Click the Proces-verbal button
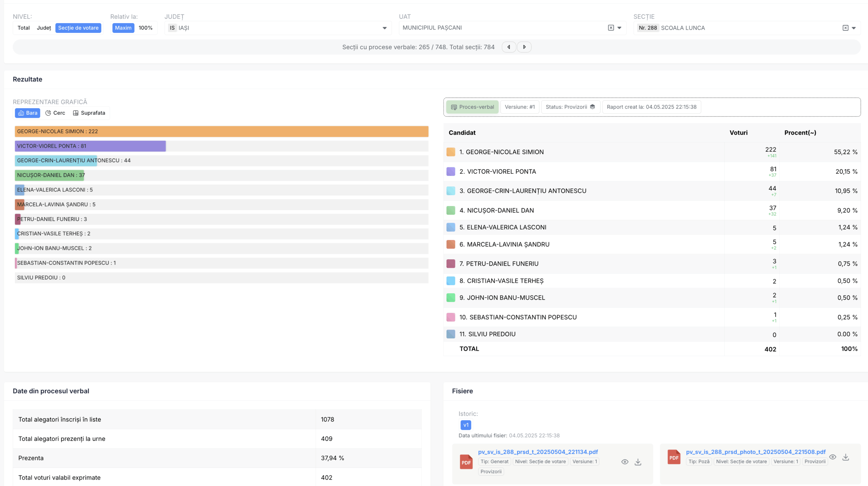 (472, 107)
